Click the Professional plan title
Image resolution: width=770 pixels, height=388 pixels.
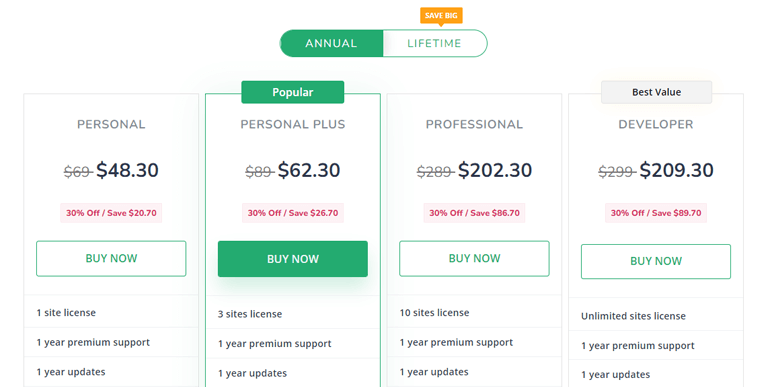474,124
